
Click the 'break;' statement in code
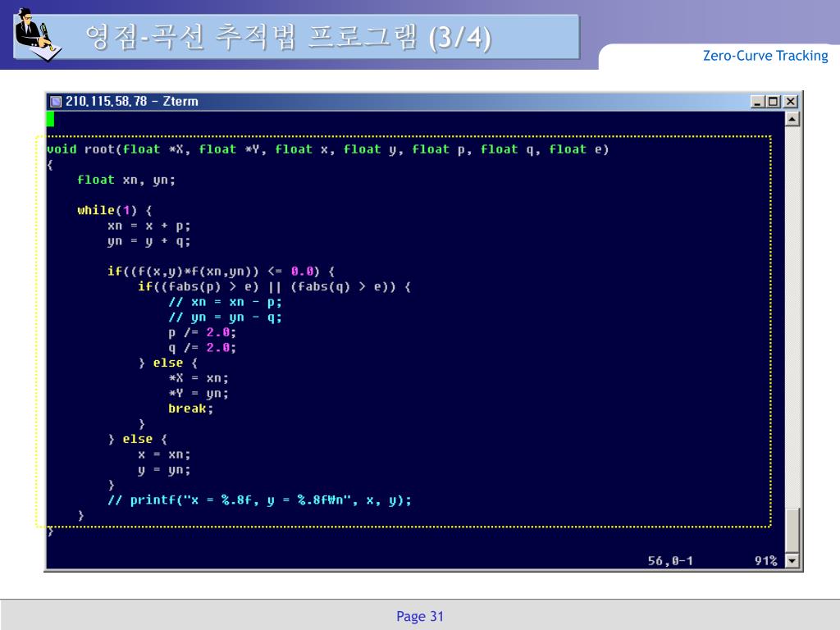(190, 409)
